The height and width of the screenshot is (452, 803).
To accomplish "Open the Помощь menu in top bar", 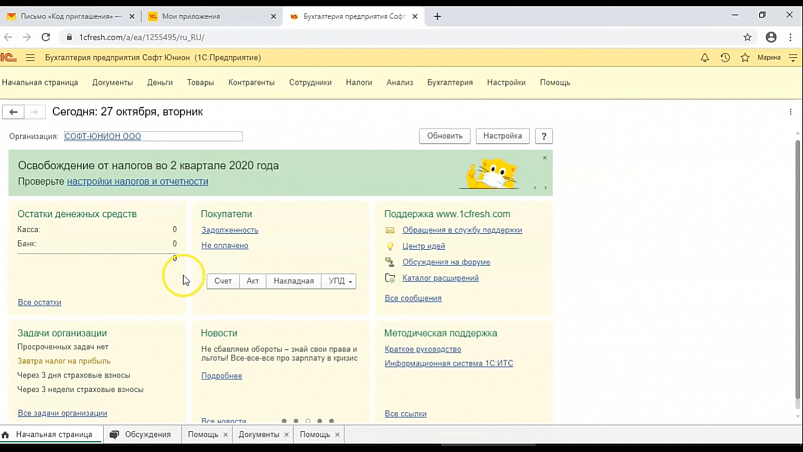I will 555,82.
